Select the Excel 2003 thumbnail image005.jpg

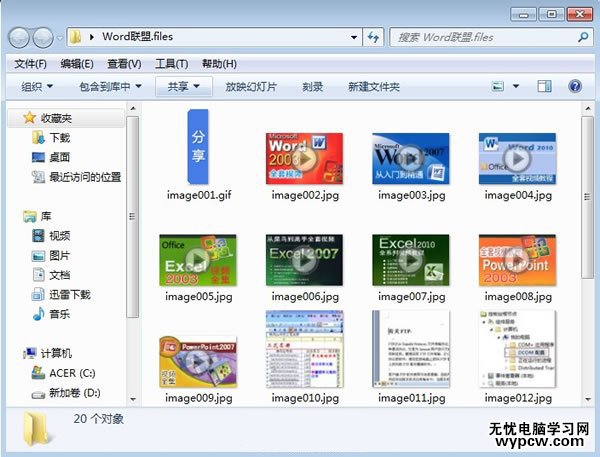pyautogui.click(x=198, y=260)
